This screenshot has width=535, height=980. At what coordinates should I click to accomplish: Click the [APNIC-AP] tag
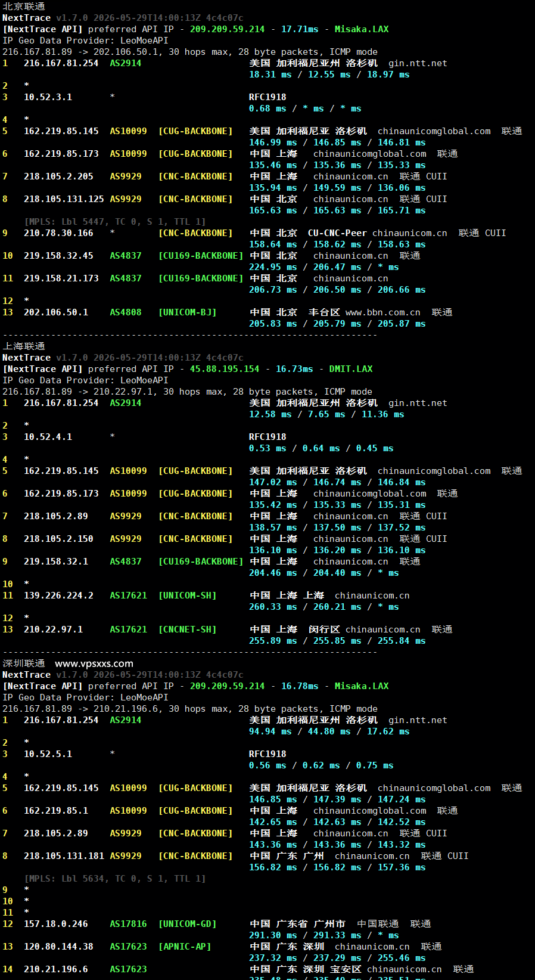click(x=185, y=947)
